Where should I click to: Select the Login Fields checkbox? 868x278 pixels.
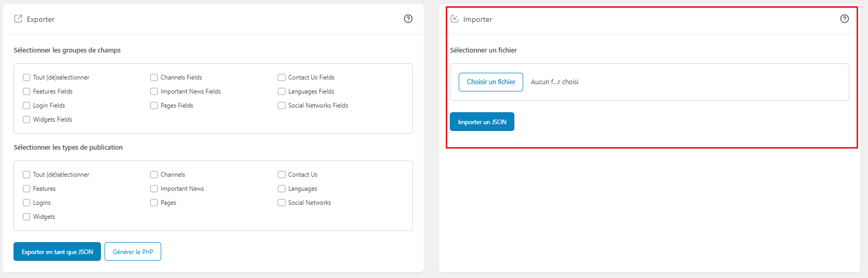[x=27, y=105]
